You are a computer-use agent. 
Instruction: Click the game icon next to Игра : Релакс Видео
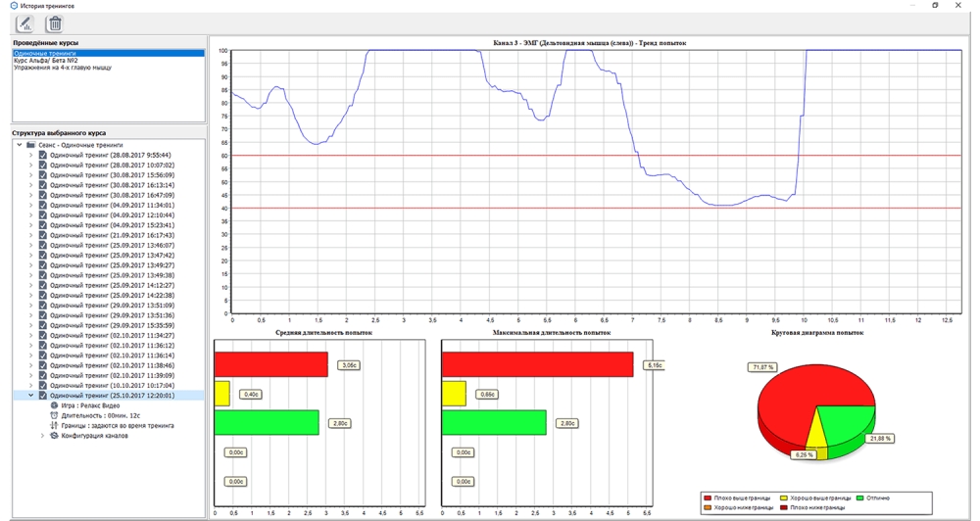pyautogui.click(x=54, y=404)
